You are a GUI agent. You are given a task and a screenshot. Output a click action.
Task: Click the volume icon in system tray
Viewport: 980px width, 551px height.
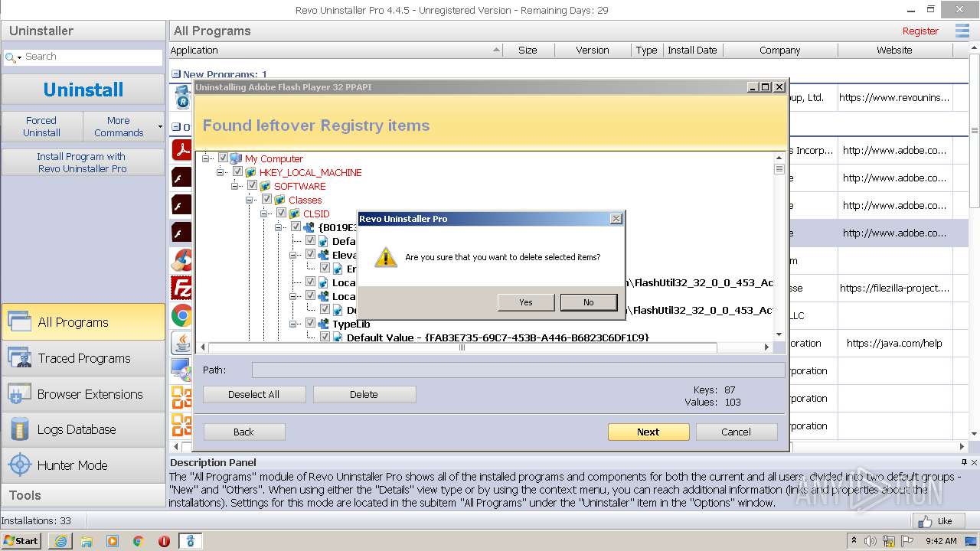click(x=871, y=541)
